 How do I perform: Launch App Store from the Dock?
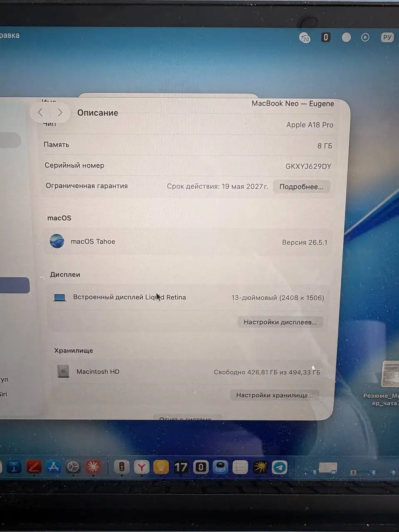click(54, 467)
